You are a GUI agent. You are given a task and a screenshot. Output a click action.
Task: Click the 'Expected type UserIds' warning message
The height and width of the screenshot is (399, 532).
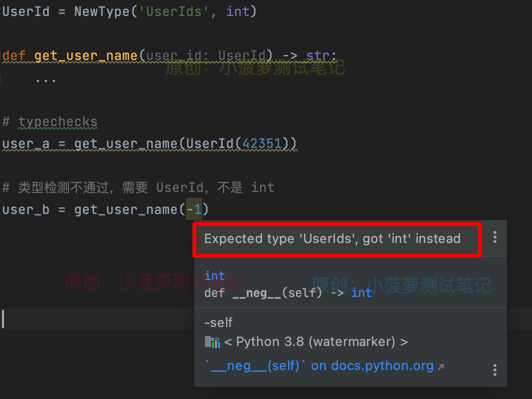point(332,238)
